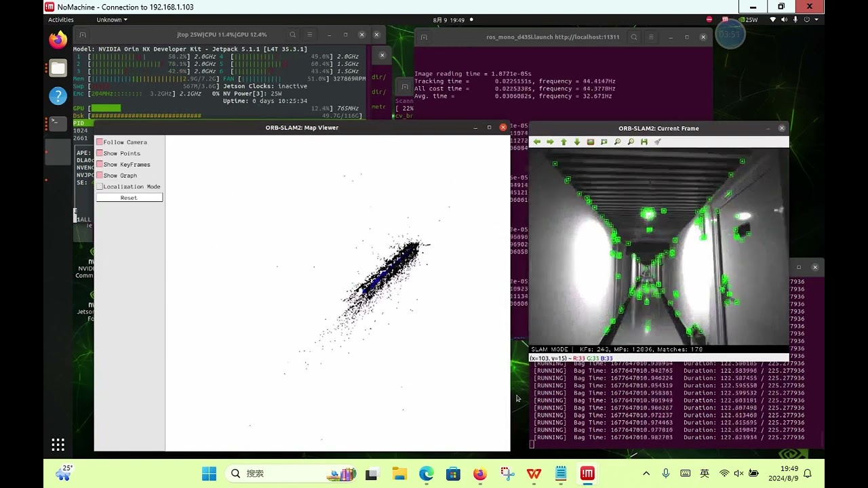The width and height of the screenshot is (868, 488).
Task: Click new tab icon in ros_mono_d435i terminal
Action: (x=424, y=37)
